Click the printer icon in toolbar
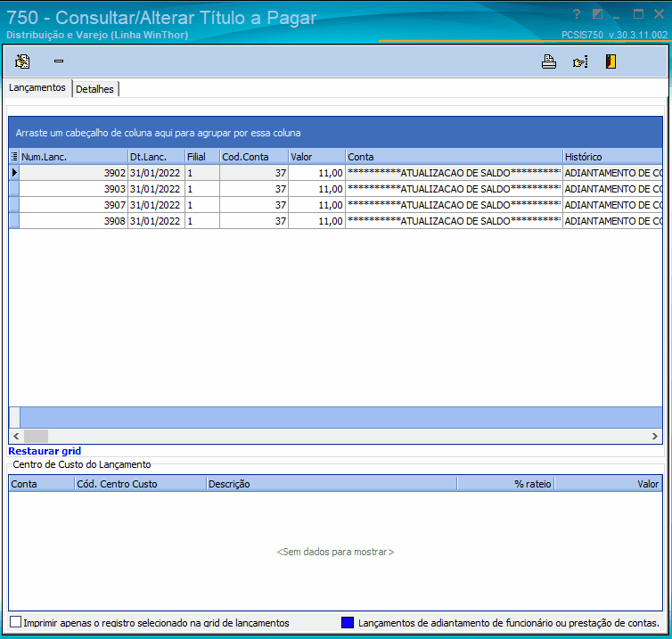This screenshot has height=639, width=672. [549, 61]
